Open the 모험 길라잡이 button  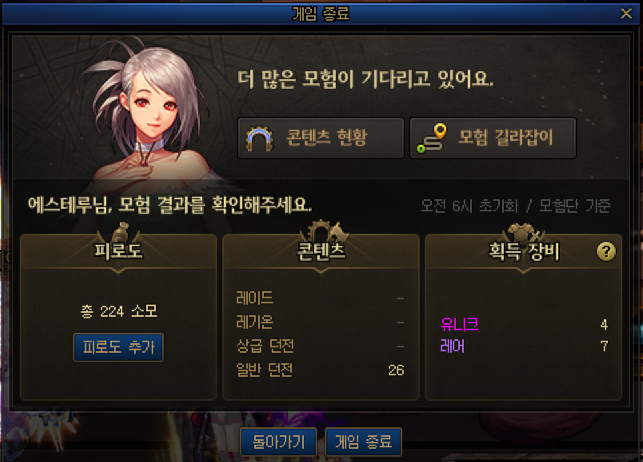[x=493, y=138]
